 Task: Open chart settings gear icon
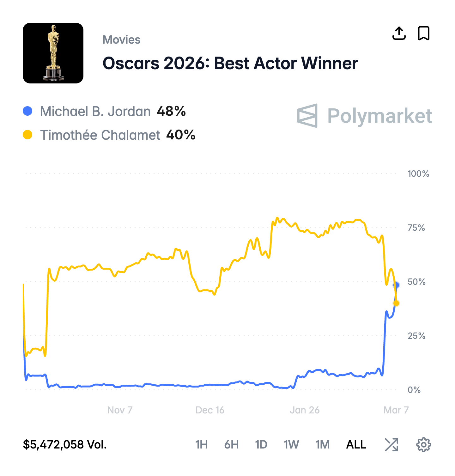(x=423, y=445)
